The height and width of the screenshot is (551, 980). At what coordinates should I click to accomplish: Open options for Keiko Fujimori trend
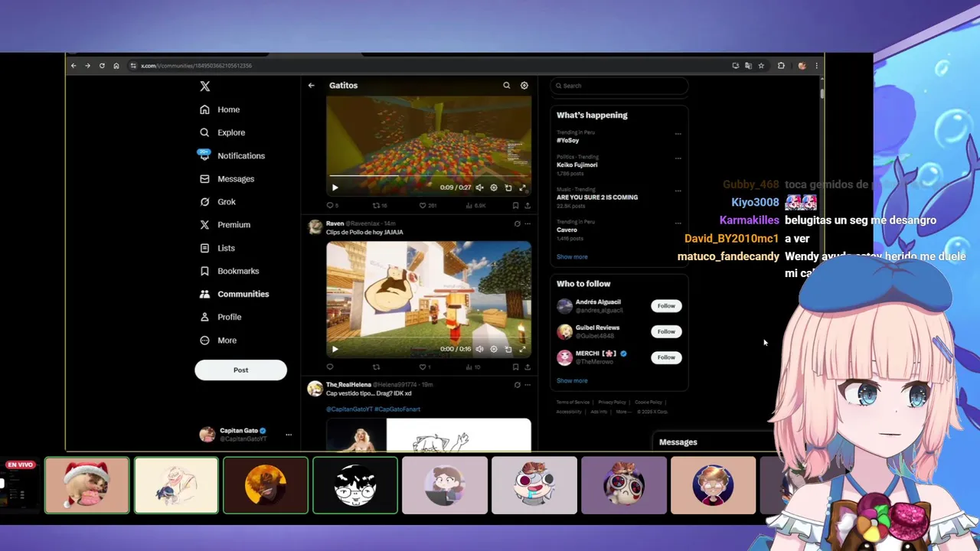click(x=678, y=158)
